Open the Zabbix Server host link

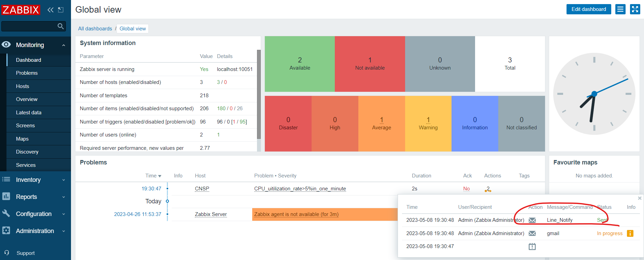click(x=211, y=214)
